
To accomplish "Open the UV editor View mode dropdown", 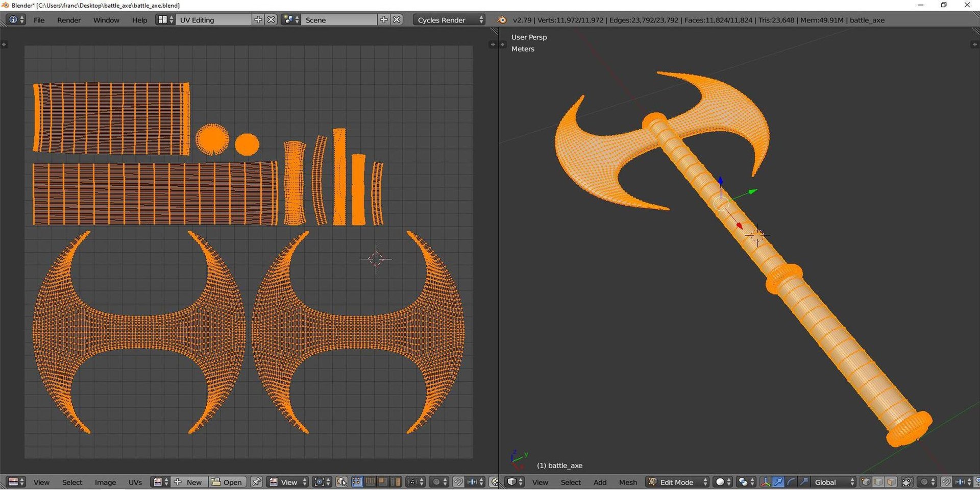I will [288, 482].
